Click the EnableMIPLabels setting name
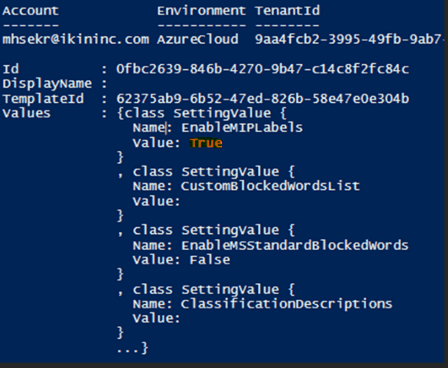 pyautogui.click(x=242, y=128)
